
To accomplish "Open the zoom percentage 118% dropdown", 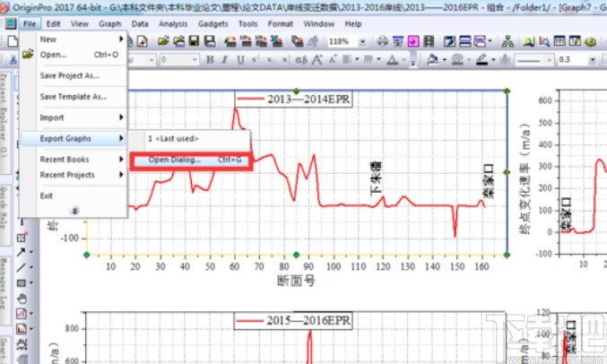I will 362,41.
